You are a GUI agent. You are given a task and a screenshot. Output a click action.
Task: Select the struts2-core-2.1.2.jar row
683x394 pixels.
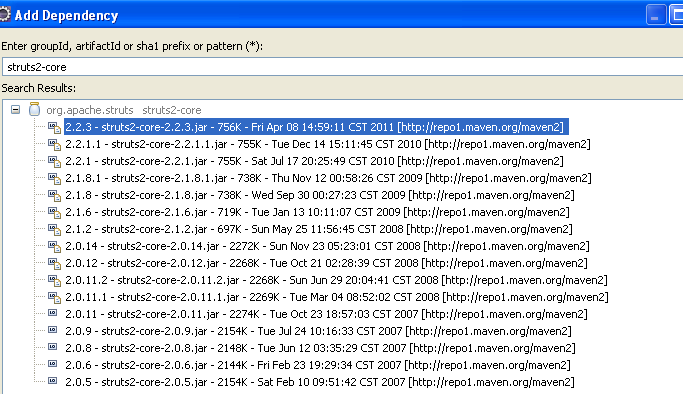319,229
